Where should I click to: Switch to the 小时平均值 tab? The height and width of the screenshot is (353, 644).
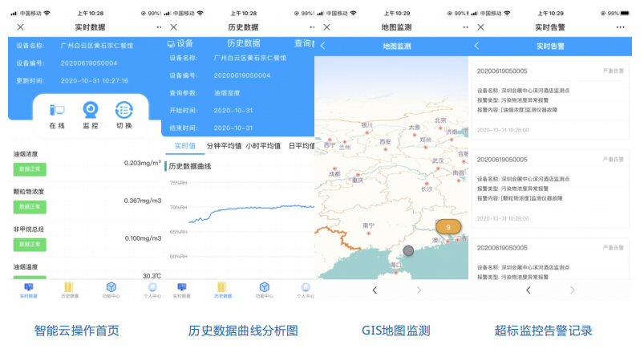263,146
